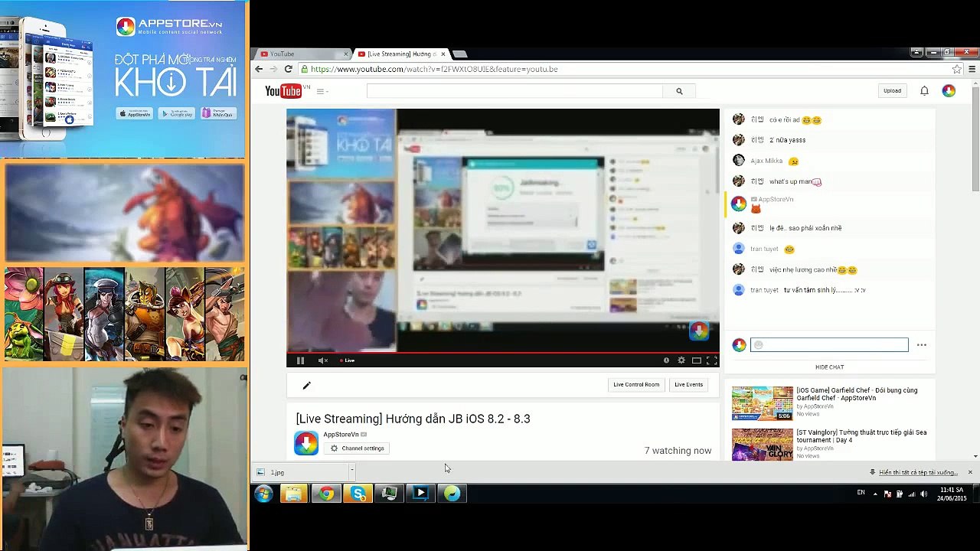This screenshot has height=551, width=980.
Task: Open YouTube notifications bell
Action: click(924, 90)
